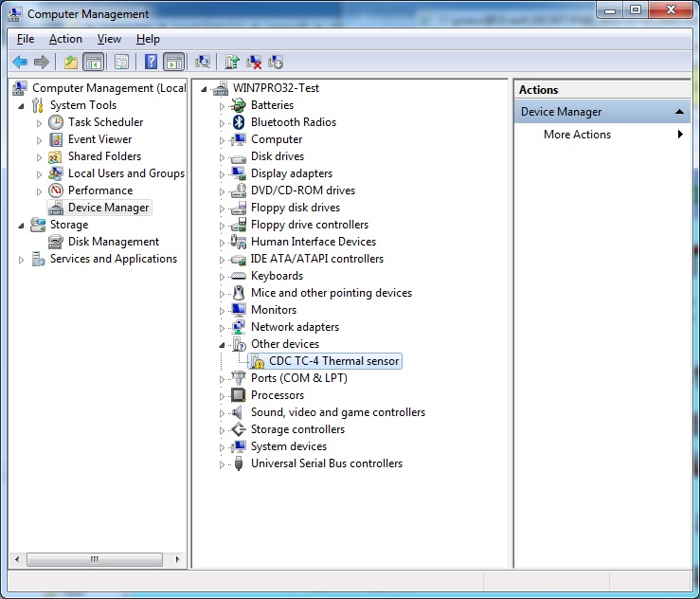700x599 pixels.
Task: Select Floppy drive controllers category
Action: pos(310,225)
